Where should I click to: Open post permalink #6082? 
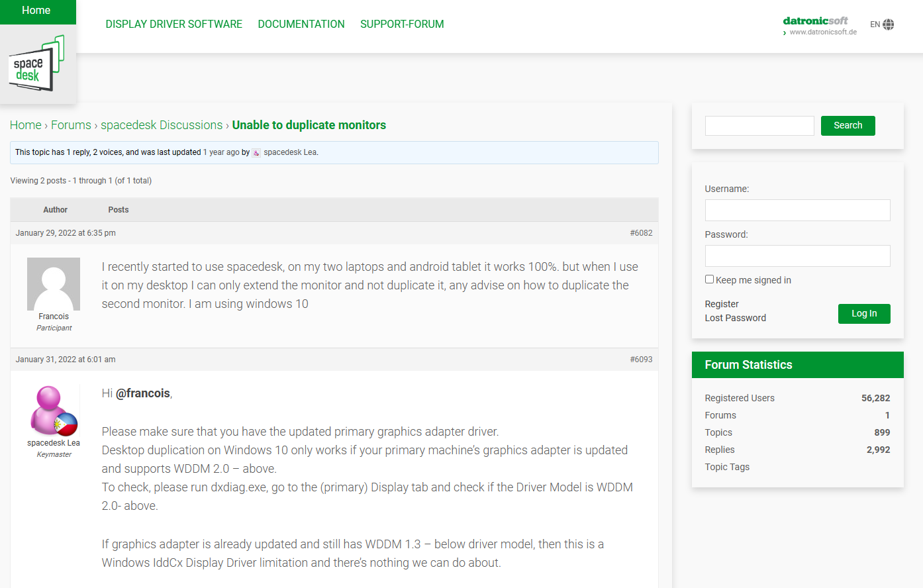point(641,233)
